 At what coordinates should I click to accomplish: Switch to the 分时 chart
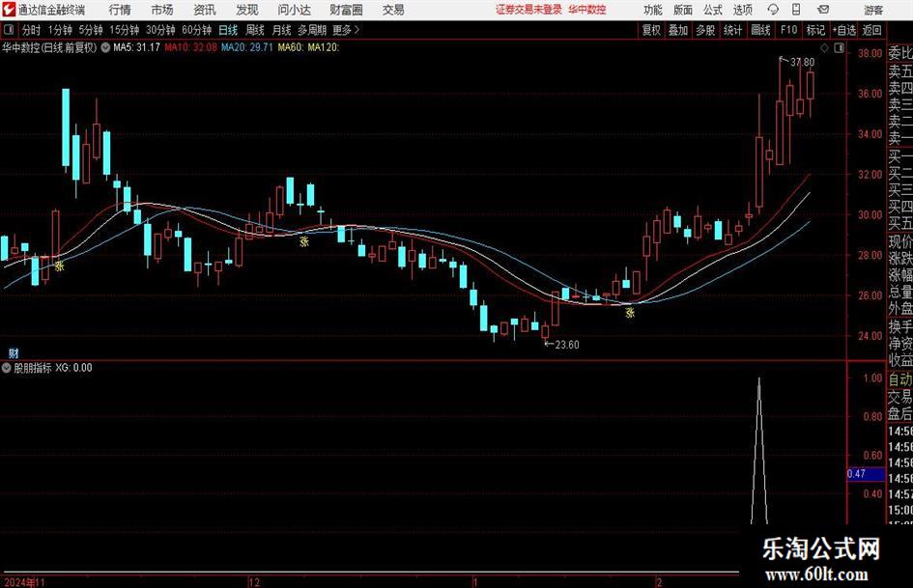[31, 30]
